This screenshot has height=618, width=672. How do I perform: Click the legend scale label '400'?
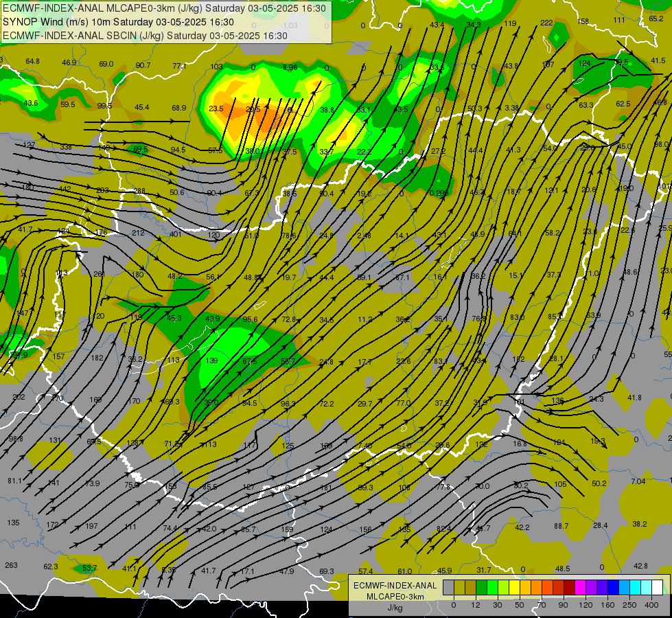(x=651, y=605)
